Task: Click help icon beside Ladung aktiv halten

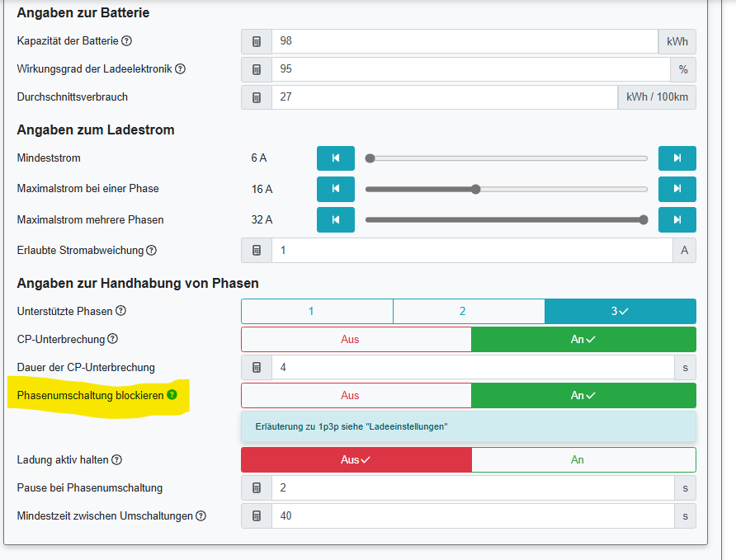Action: pyautogui.click(x=116, y=459)
